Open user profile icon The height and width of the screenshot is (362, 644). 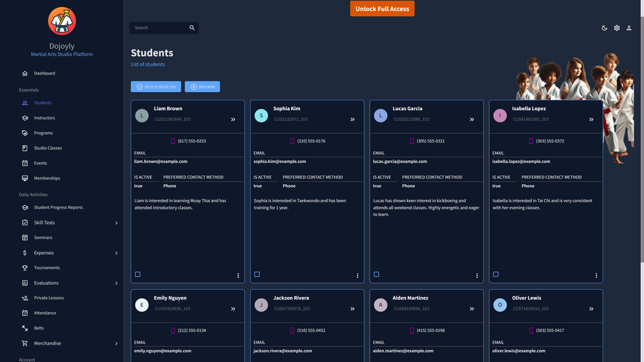click(629, 28)
